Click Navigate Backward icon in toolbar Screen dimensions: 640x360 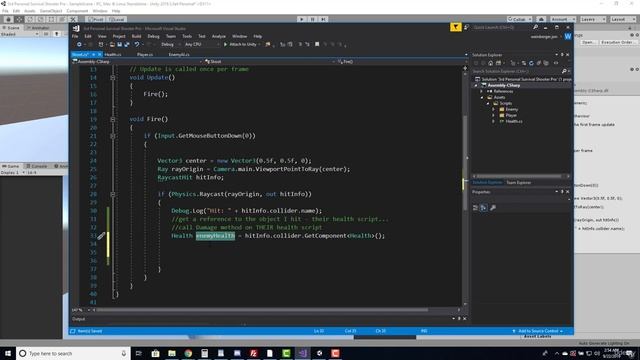79,44
